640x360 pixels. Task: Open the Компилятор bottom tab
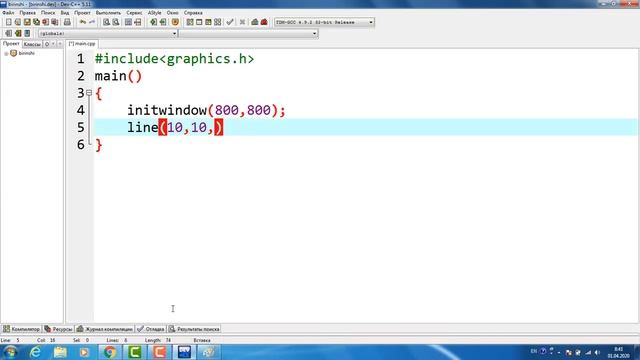(22, 329)
